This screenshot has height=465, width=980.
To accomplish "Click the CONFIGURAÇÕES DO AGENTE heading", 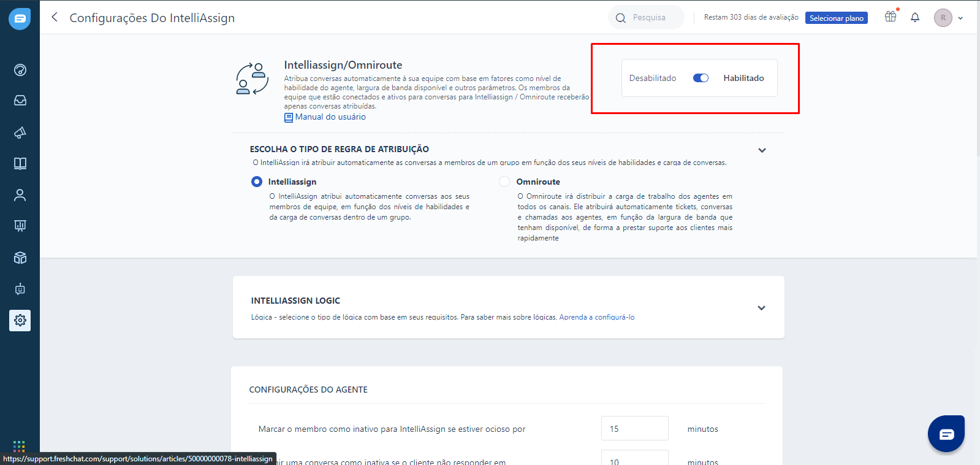I will click(308, 390).
